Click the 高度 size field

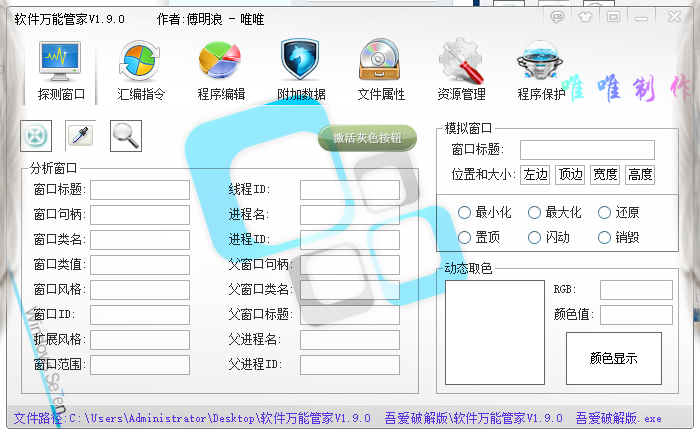pos(640,175)
